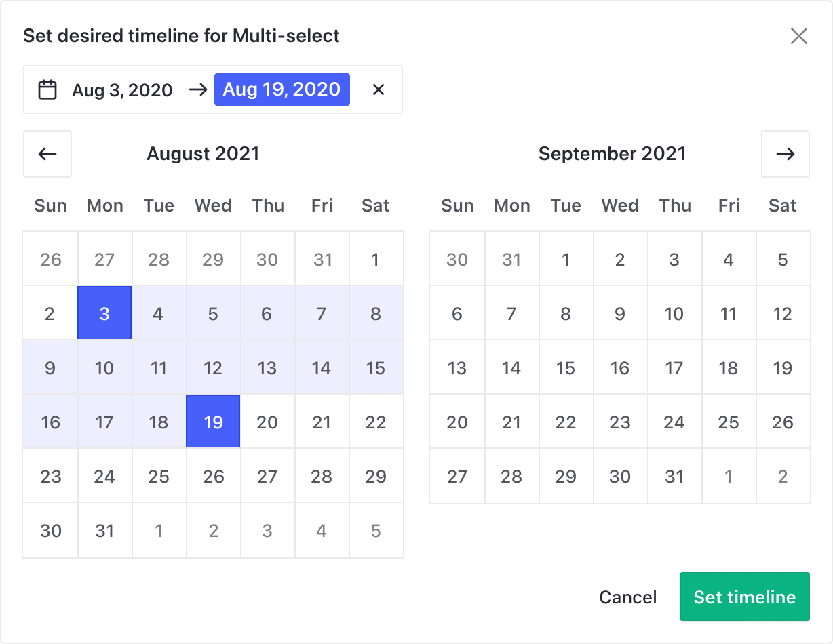Select the Aug 3, 2020 start date field
This screenshot has height=644, width=833.
122,89
